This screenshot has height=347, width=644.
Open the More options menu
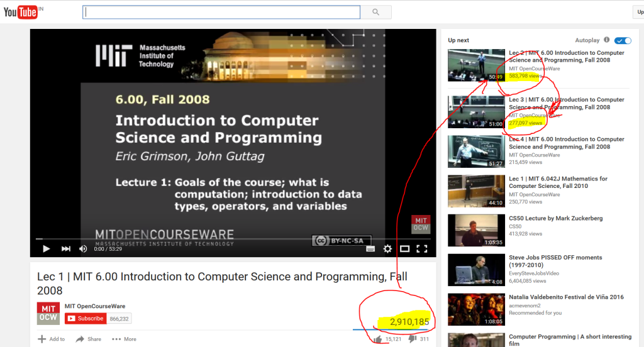124,339
